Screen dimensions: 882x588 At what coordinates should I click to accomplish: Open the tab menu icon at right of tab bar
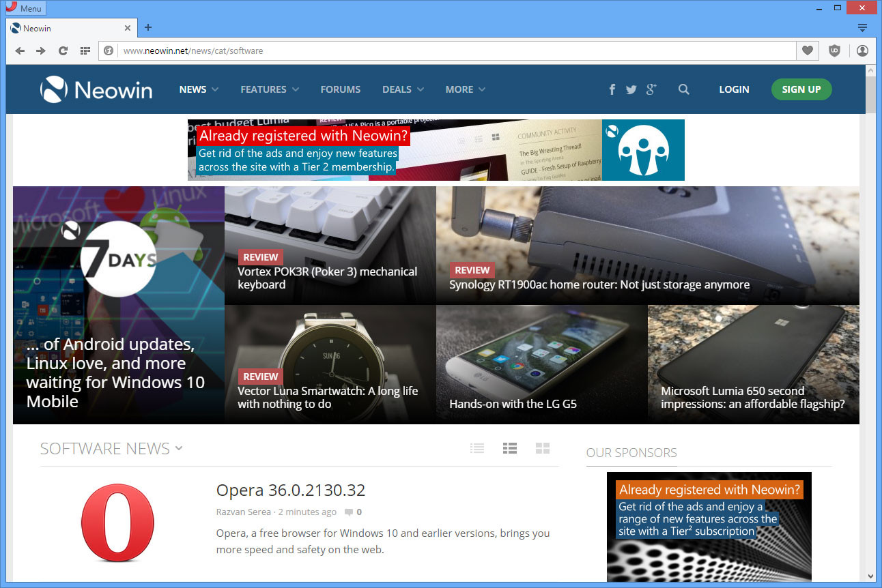pyautogui.click(x=862, y=28)
